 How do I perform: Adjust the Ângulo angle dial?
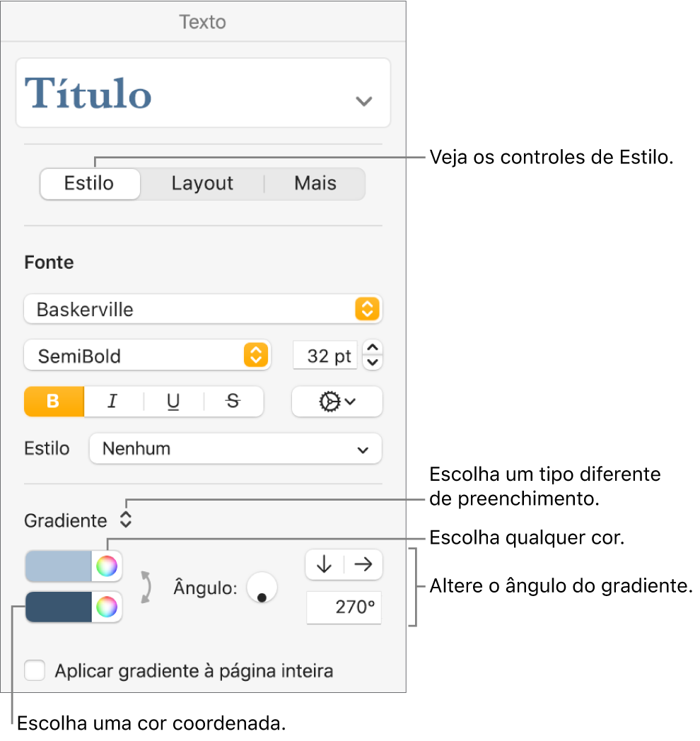[262, 588]
